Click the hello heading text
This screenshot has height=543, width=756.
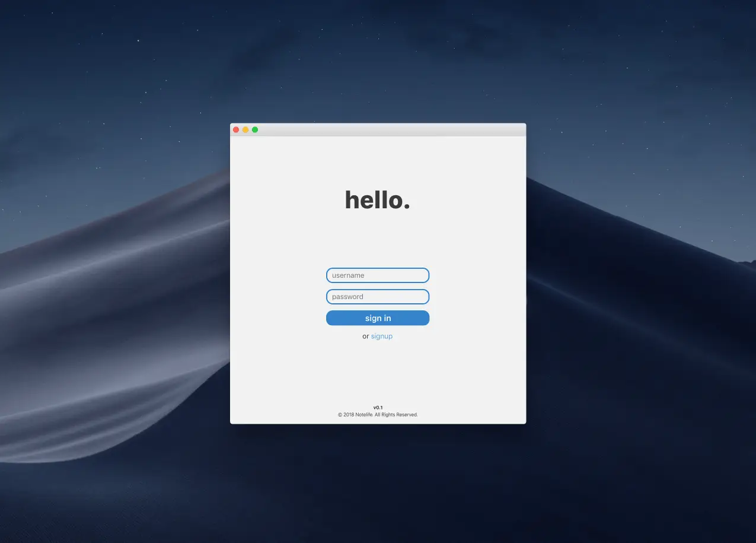(x=378, y=199)
